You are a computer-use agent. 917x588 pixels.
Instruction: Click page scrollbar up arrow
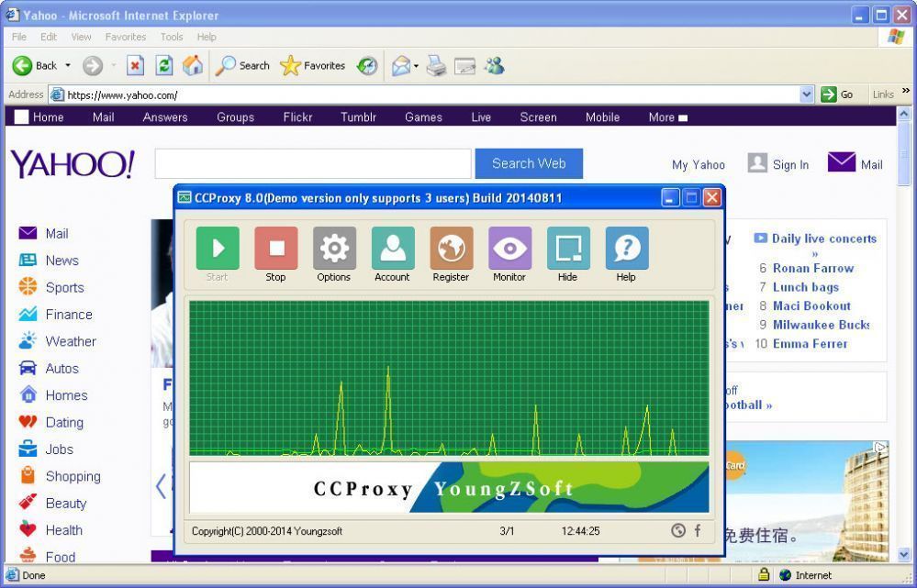(903, 114)
